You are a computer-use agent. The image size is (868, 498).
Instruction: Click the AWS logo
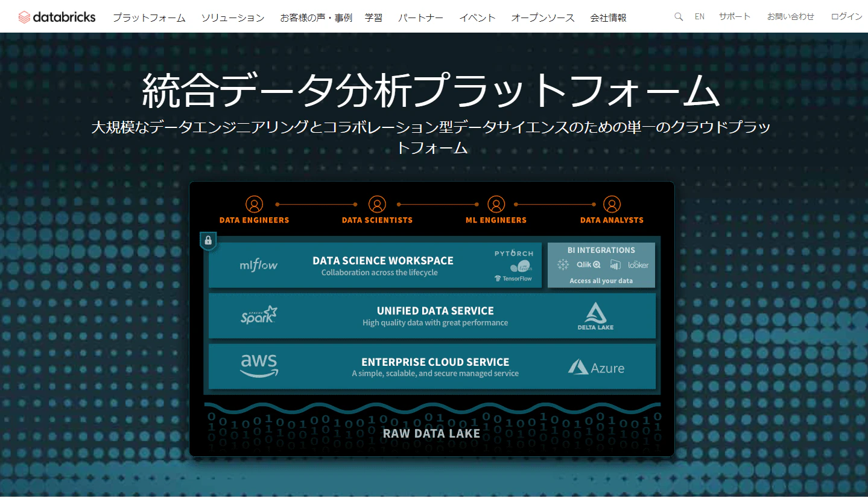pyautogui.click(x=259, y=366)
